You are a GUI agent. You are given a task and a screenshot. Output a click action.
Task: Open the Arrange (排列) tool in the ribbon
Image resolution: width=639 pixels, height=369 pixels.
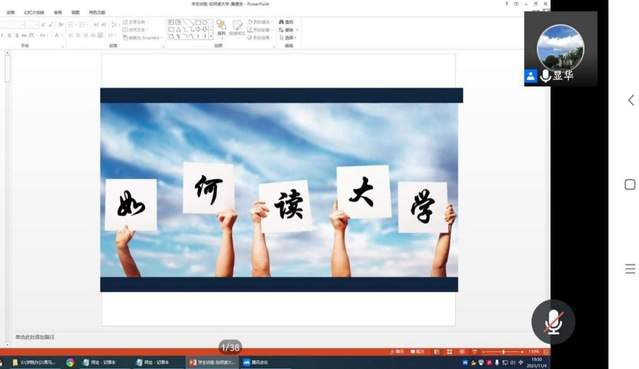pos(221,28)
